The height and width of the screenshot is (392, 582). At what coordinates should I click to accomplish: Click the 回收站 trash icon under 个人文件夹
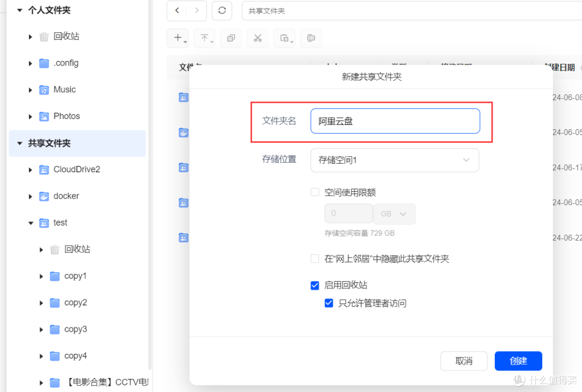(x=44, y=36)
